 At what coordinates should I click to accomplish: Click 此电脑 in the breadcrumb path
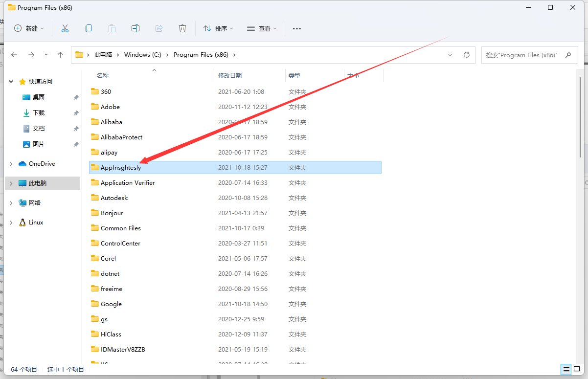pos(103,55)
